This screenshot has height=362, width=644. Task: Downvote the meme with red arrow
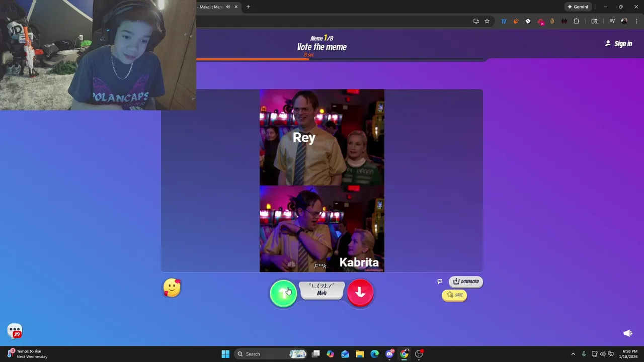point(360,293)
